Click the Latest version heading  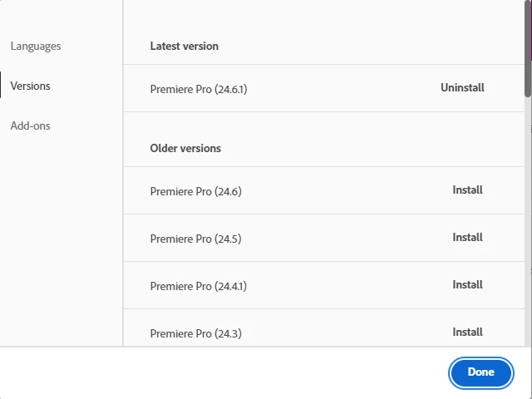click(x=184, y=46)
